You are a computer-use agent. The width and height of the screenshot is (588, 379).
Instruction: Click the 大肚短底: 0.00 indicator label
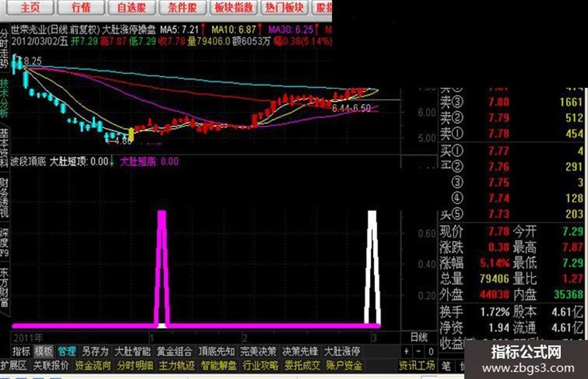(149, 162)
